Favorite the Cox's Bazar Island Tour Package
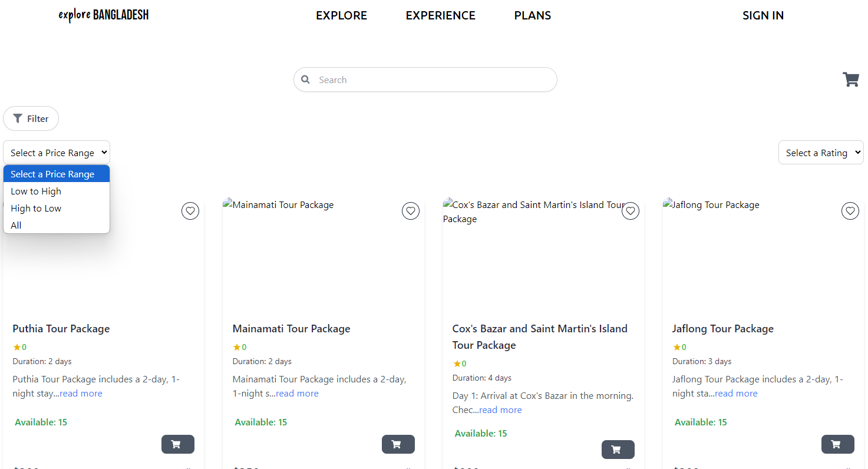This screenshot has height=469, width=868. coord(630,210)
